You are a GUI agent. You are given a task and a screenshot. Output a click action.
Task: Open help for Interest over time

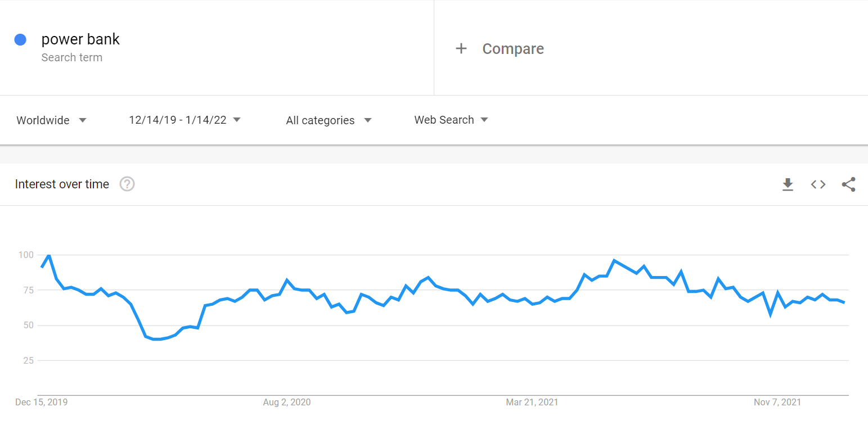[127, 184]
